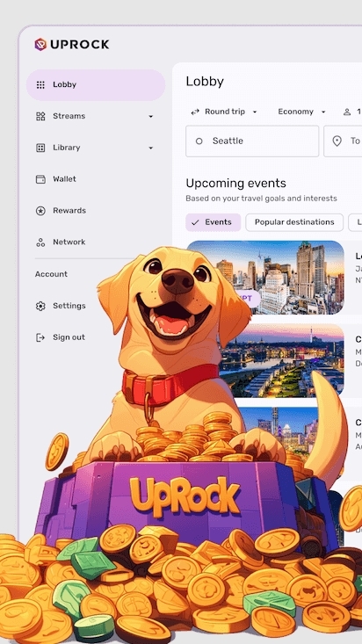Open the Lobby menu item
This screenshot has height=644, width=362.
[96, 85]
